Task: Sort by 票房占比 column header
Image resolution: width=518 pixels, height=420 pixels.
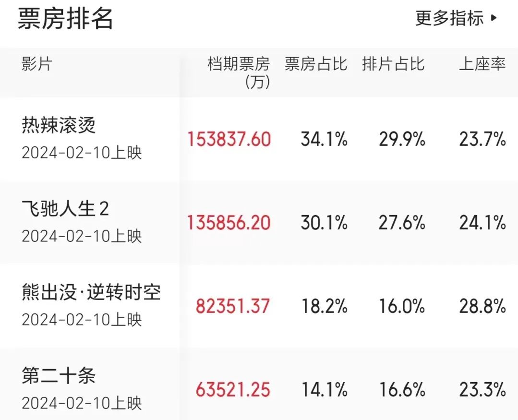Action: tap(315, 64)
